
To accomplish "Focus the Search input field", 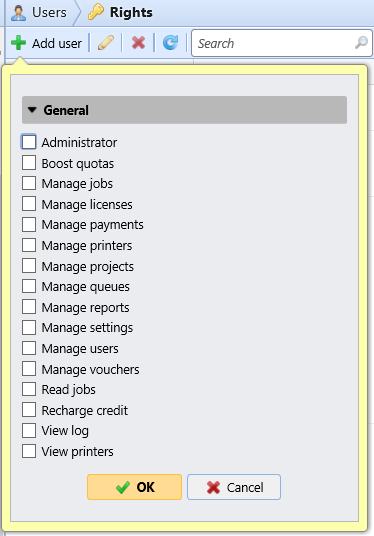I will click(275, 43).
